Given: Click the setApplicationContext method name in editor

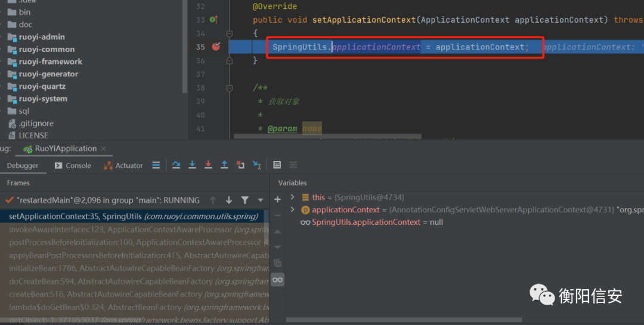Looking at the screenshot, I should (364, 20).
